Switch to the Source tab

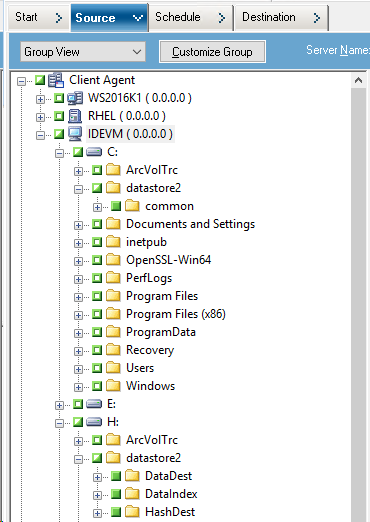[110, 17]
